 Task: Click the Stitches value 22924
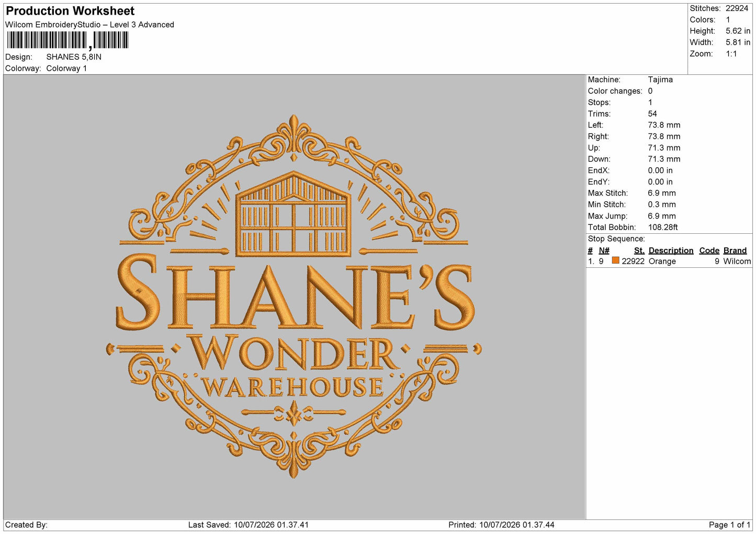737,8
